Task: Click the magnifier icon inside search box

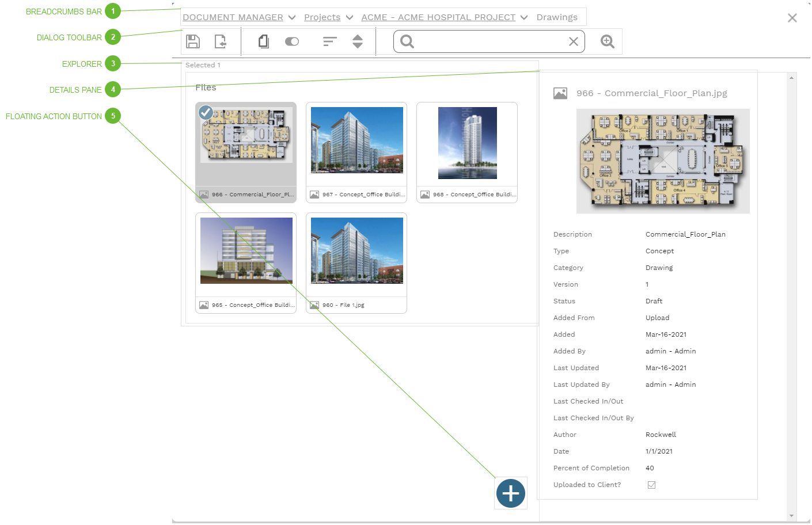Action: tap(407, 41)
